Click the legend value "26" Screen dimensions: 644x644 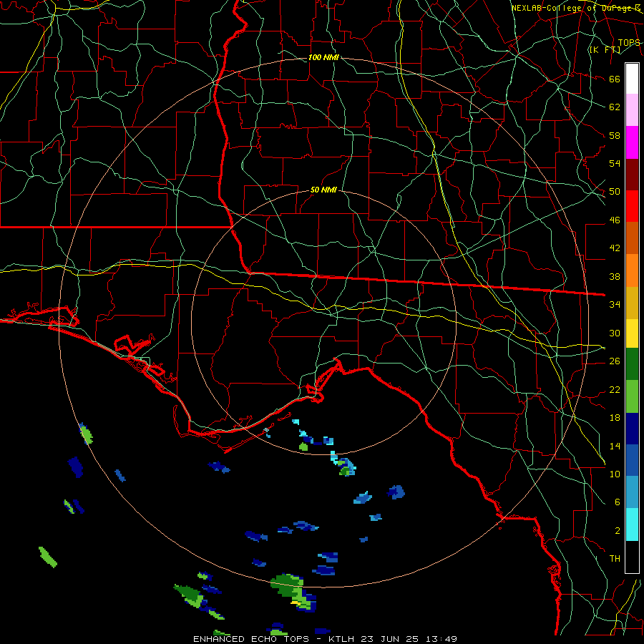coord(615,361)
